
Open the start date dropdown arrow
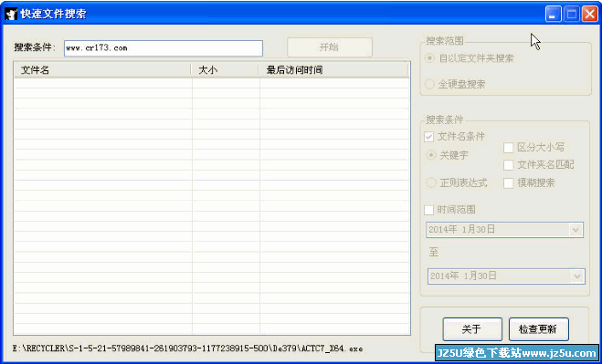576,230
